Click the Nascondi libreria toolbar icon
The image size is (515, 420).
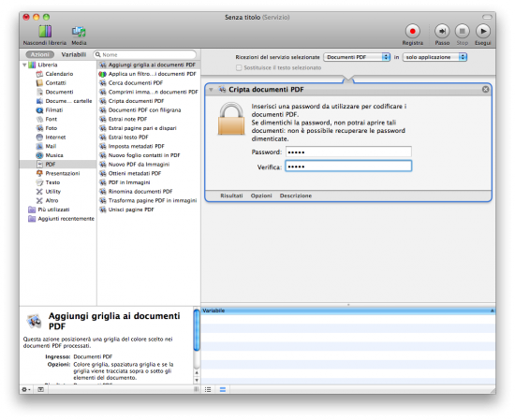(45, 32)
